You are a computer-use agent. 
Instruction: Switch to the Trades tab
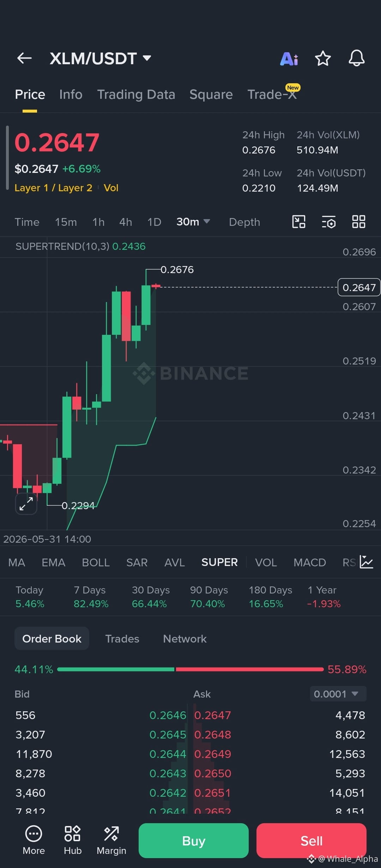(x=122, y=639)
